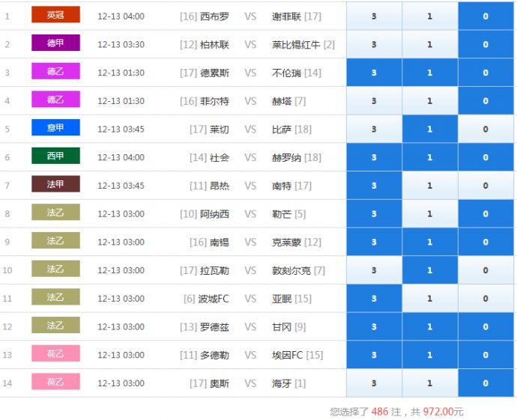
Task: Click the brown 法甲 league tag
Action: (55, 184)
